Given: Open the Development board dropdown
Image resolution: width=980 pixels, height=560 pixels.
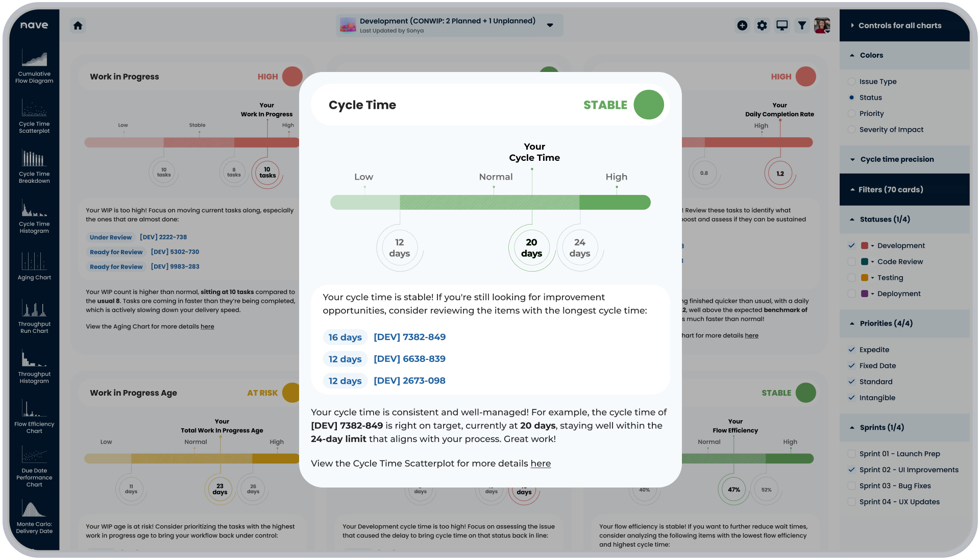Looking at the screenshot, I should (x=550, y=25).
